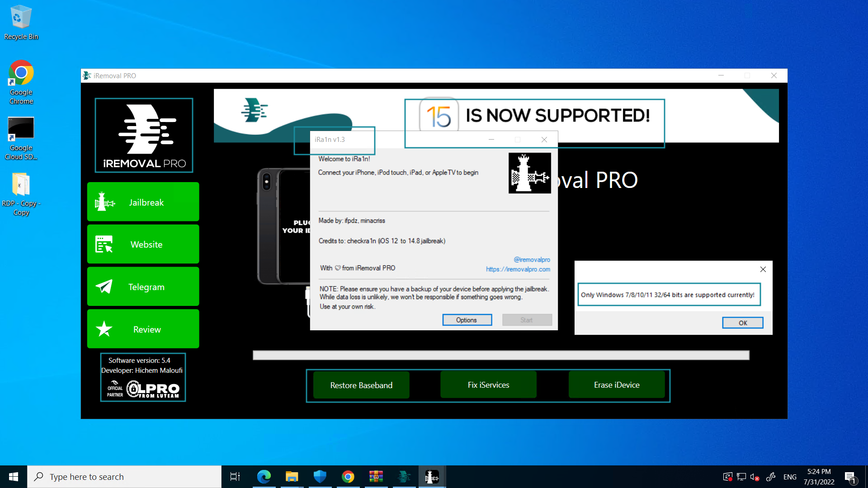Screen dimensions: 868x488
Task: Click the Software version: 5.4 text
Action: 139,360
